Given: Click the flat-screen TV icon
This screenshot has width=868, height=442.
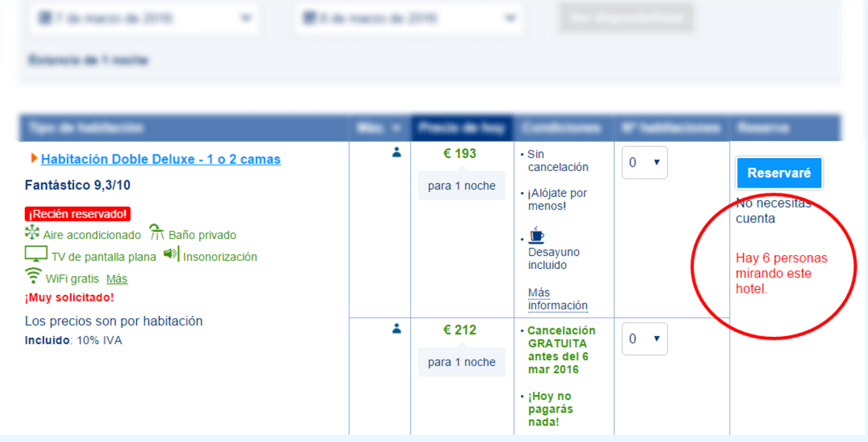Looking at the screenshot, I should click(x=36, y=254).
